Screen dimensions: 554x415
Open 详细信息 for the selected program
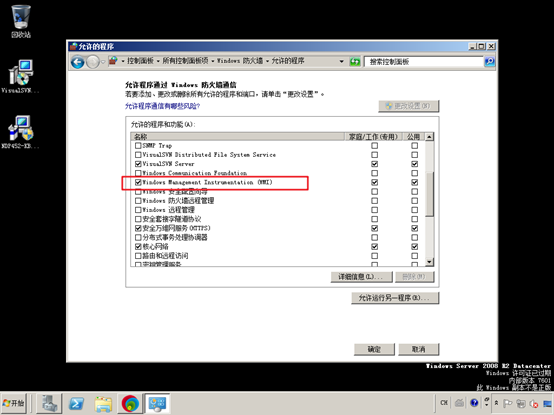pyautogui.click(x=361, y=277)
